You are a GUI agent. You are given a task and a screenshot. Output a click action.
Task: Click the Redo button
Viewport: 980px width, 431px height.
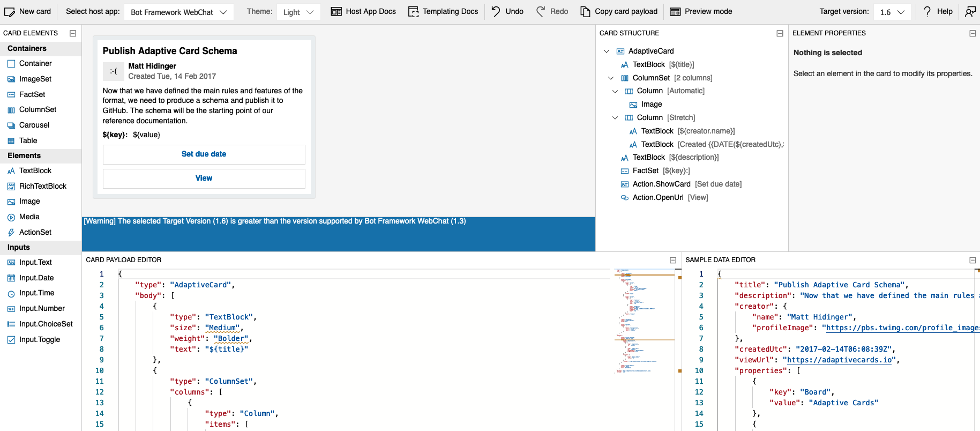552,11
